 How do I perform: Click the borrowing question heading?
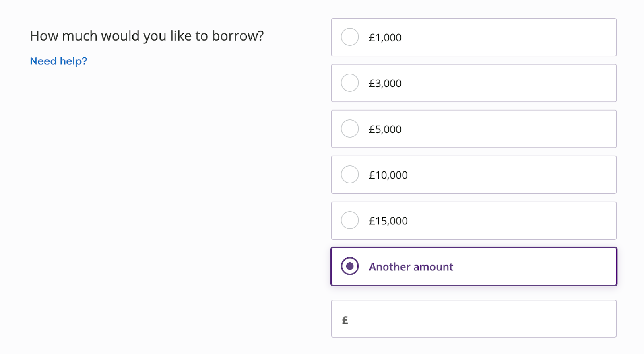[147, 35]
